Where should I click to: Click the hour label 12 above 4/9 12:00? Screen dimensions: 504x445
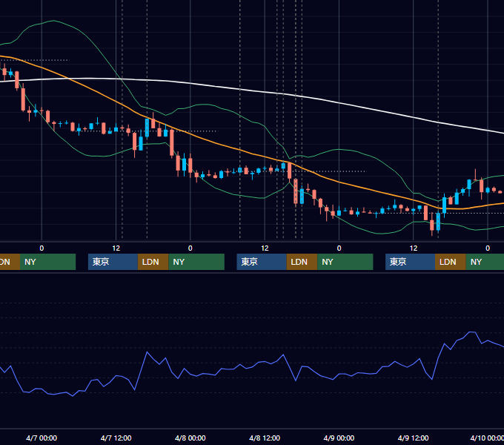[414, 248]
